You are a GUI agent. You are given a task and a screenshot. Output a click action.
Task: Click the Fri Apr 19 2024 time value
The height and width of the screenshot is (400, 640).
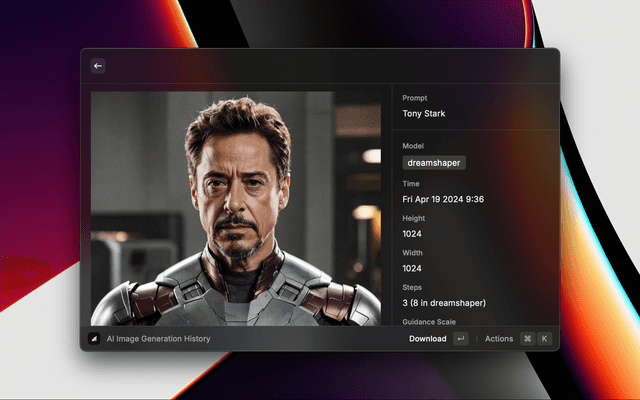443,199
